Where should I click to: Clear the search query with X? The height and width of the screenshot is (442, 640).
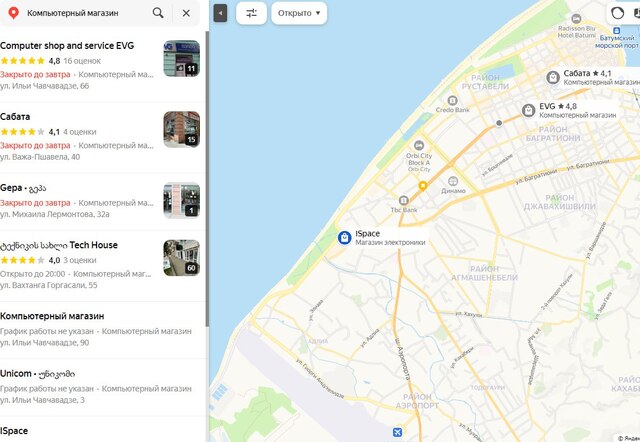pyautogui.click(x=186, y=13)
